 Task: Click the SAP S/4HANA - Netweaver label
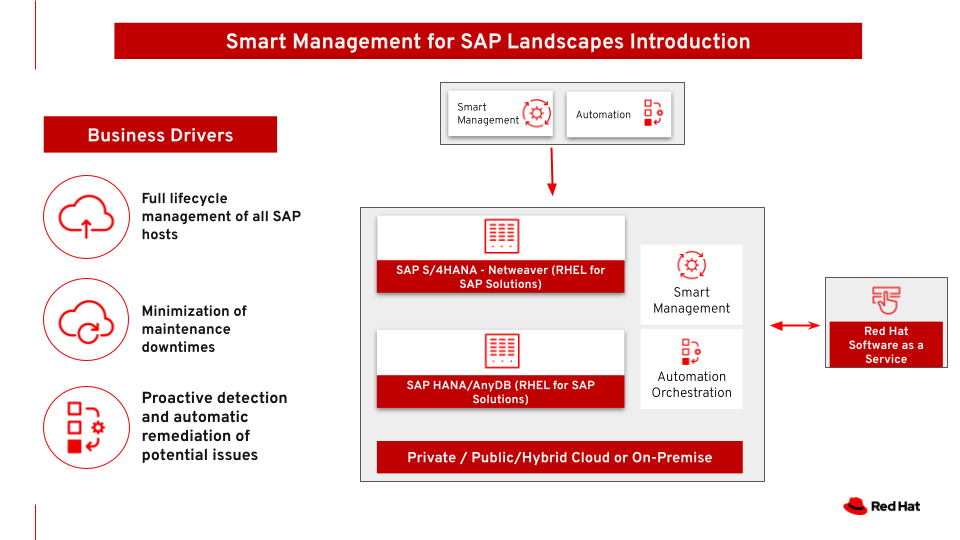point(500,277)
